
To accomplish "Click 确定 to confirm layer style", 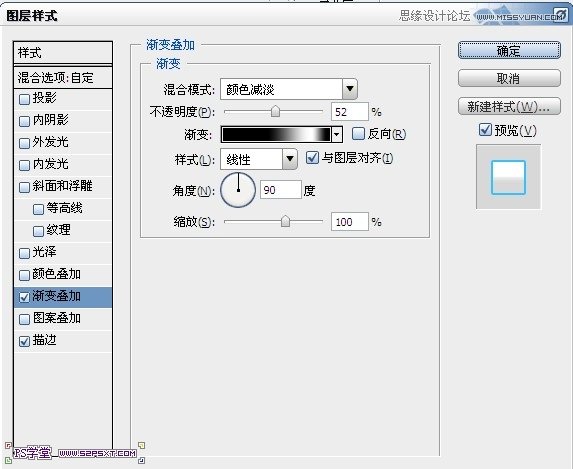I will (509, 50).
